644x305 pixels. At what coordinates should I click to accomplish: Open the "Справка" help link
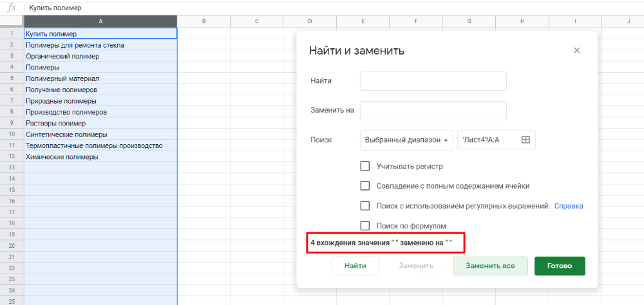coord(569,206)
